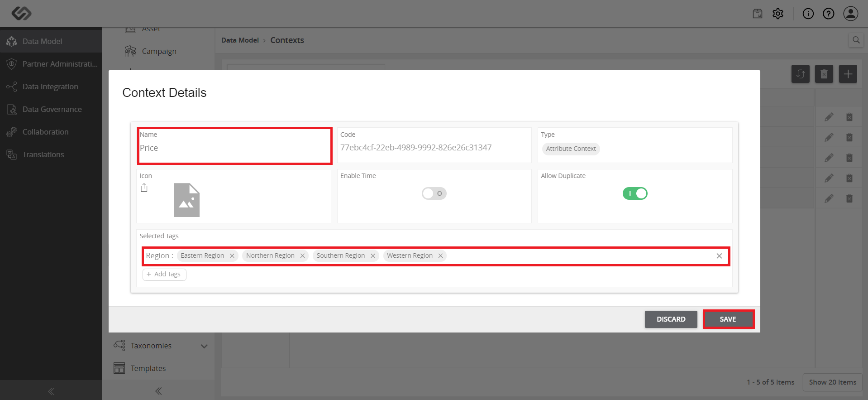
Task: Click the info circle icon
Action: point(808,14)
